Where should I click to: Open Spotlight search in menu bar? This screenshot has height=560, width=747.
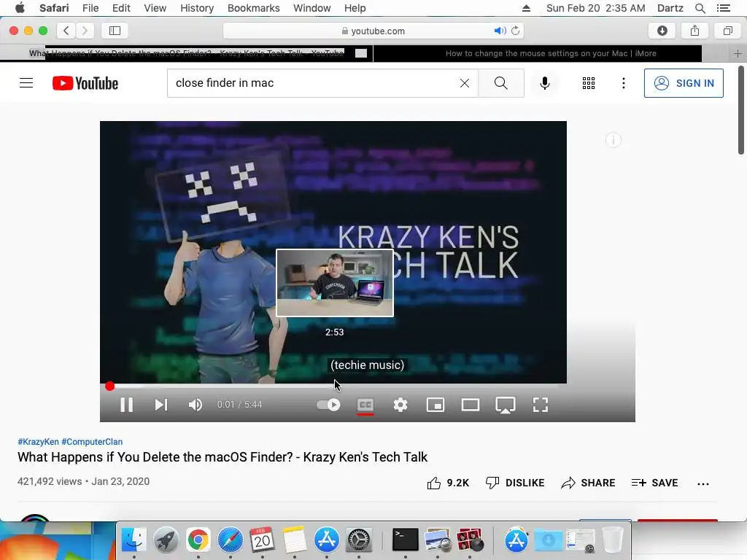coord(700,8)
